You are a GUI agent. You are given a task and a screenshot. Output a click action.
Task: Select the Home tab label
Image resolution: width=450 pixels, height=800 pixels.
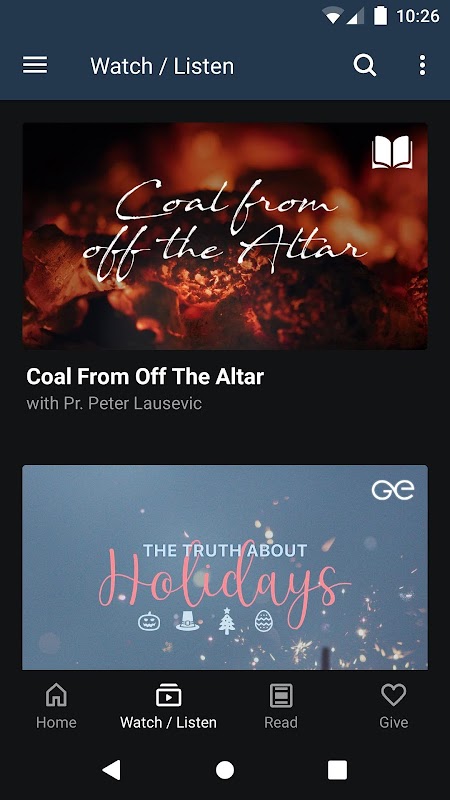pos(56,722)
